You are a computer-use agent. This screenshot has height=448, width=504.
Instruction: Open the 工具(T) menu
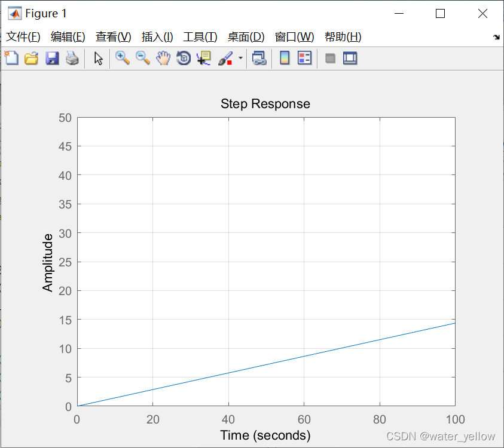[200, 37]
